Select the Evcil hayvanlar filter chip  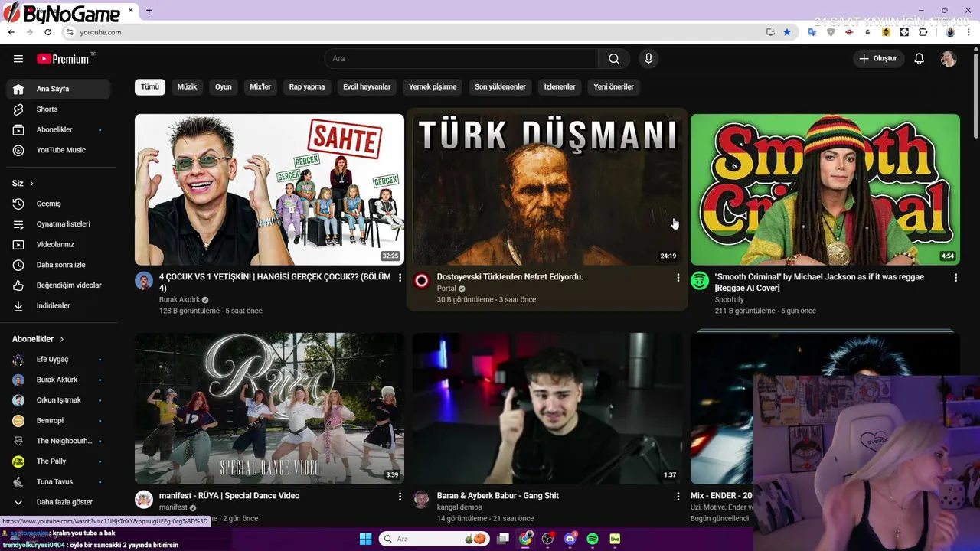pyautogui.click(x=367, y=86)
